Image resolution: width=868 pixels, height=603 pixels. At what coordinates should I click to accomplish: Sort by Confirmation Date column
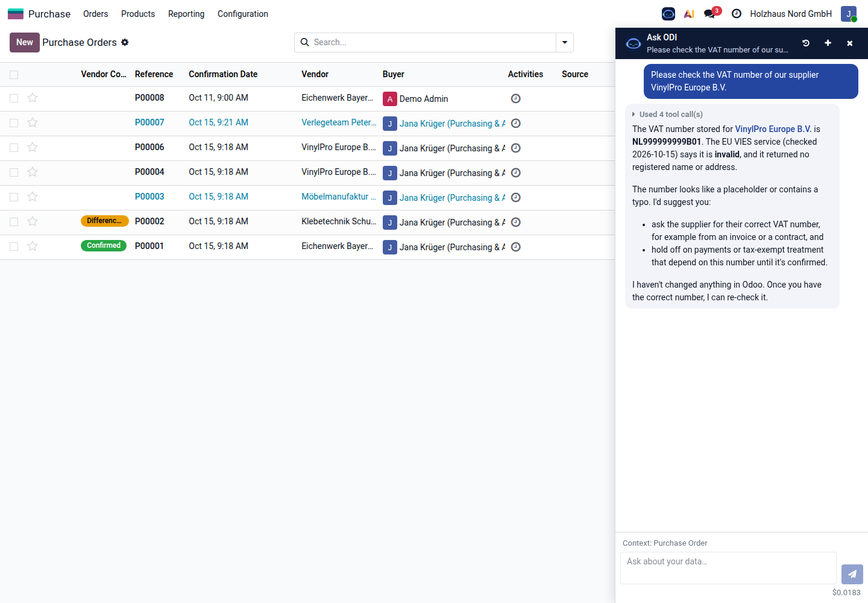click(x=223, y=74)
